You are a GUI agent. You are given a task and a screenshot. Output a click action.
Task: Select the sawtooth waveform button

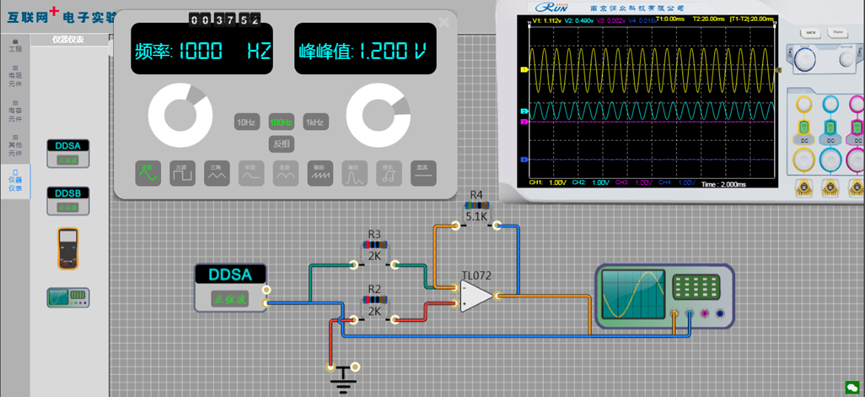tap(320, 173)
